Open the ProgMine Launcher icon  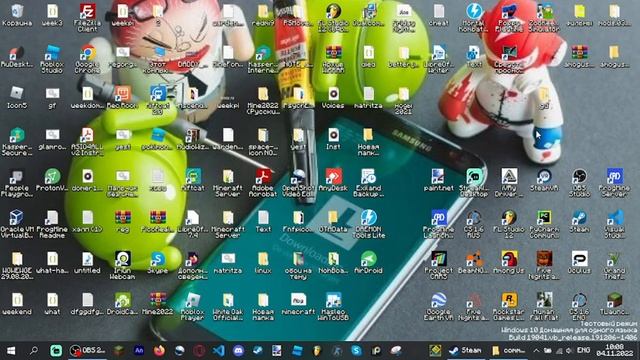coord(439,224)
